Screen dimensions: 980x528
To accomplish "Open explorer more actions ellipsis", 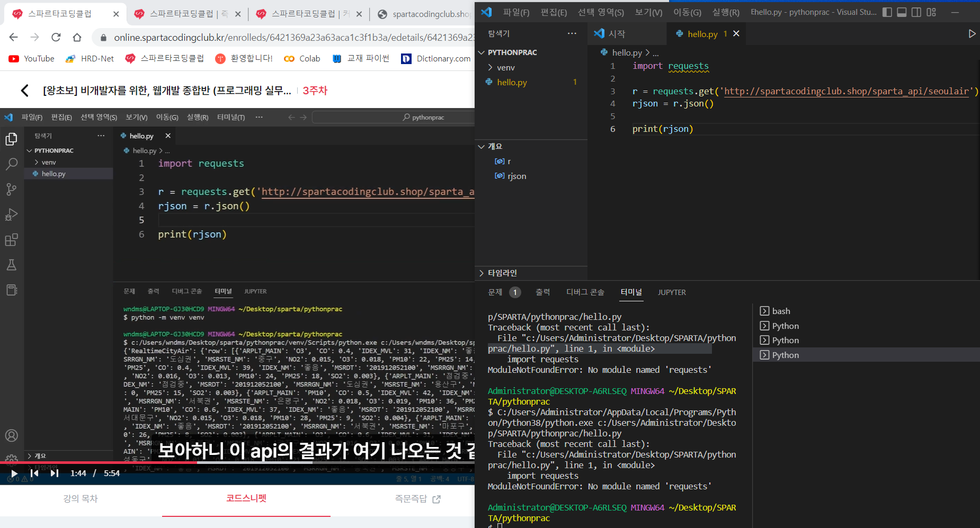I will 572,33.
